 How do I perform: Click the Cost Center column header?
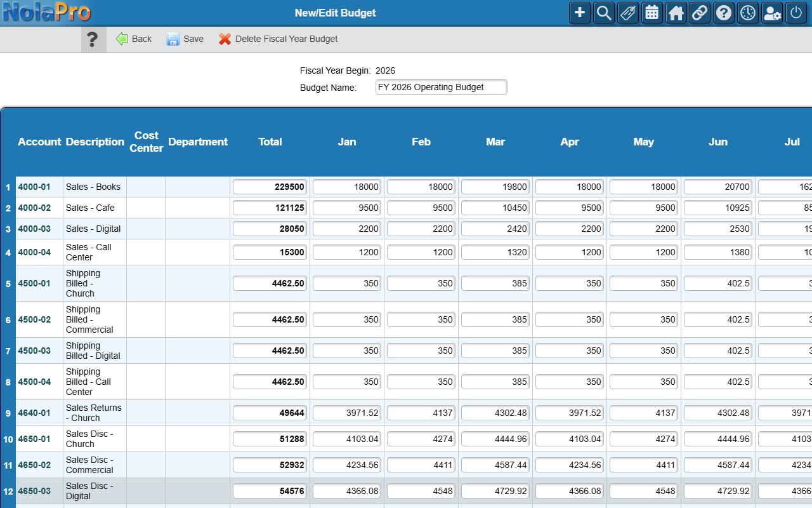pos(147,142)
